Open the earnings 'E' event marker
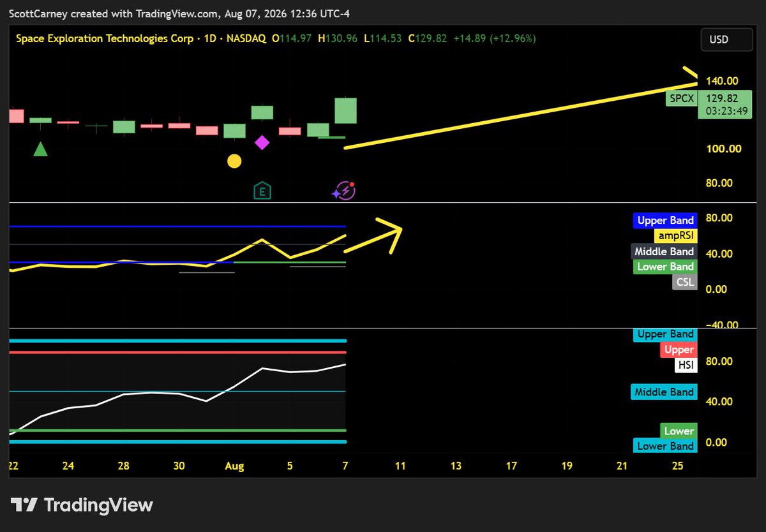The height and width of the screenshot is (532, 766). pos(262,191)
